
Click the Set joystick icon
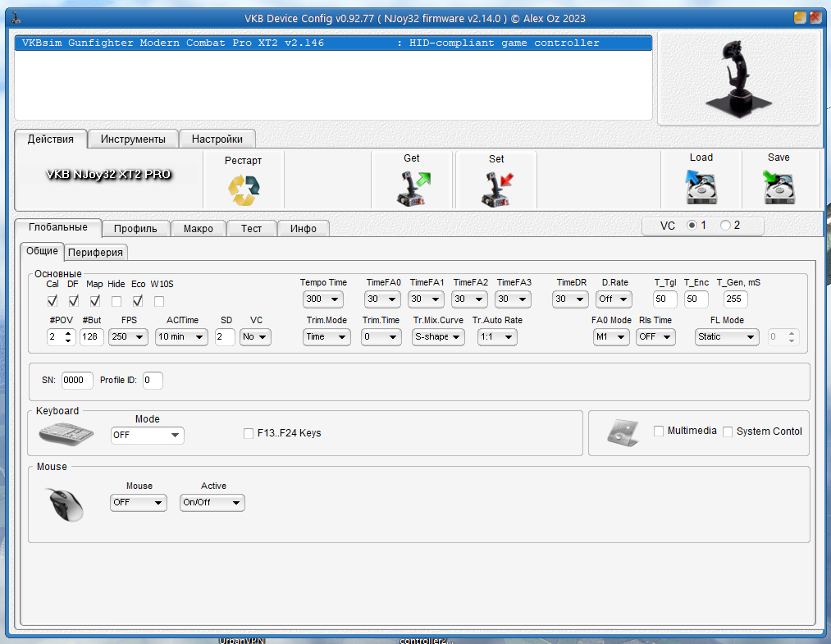pos(496,190)
